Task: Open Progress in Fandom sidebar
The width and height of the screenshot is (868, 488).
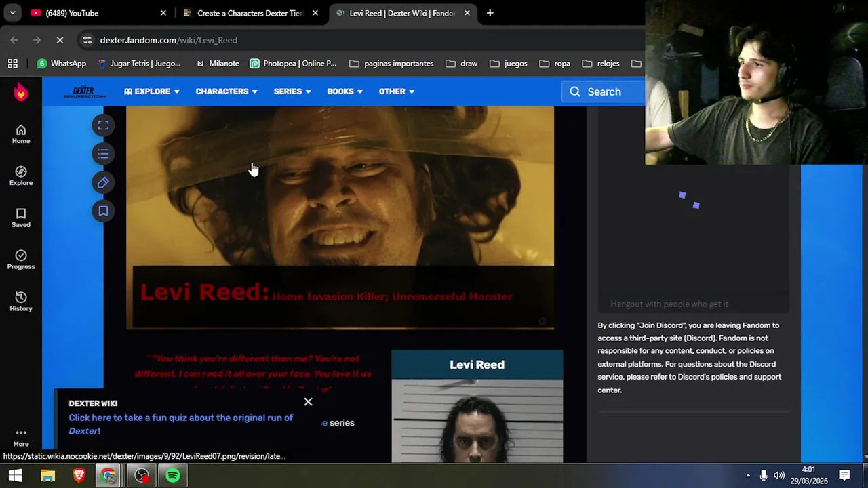Action: (21, 260)
